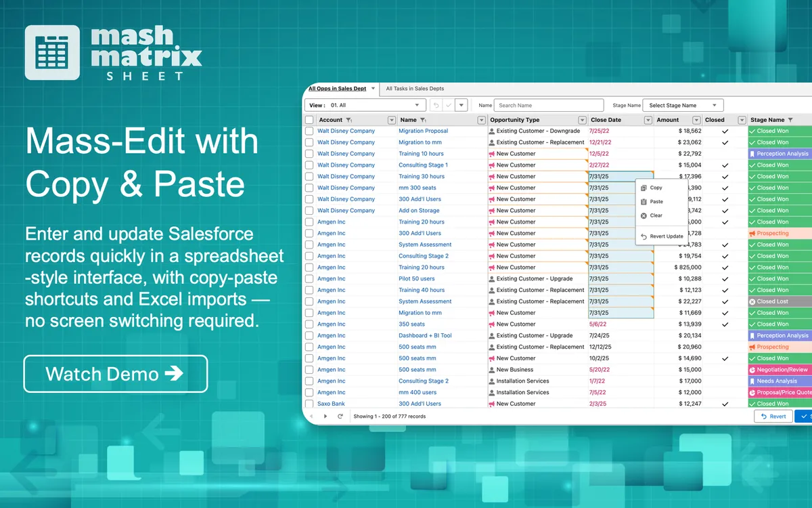812x508 pixels.
Task: Click the megaphone icon in 350 seats row
Action: click(492, 324)
